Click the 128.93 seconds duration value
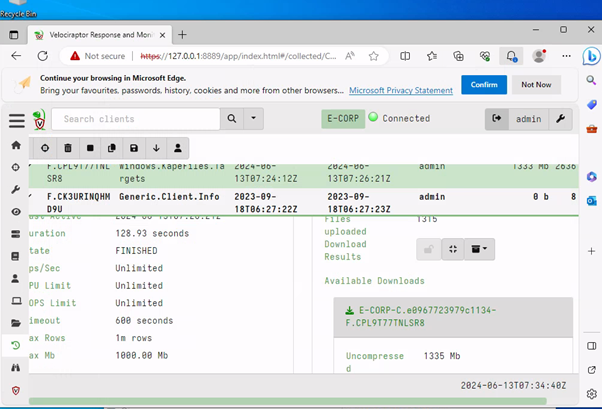 pos(152,233)
